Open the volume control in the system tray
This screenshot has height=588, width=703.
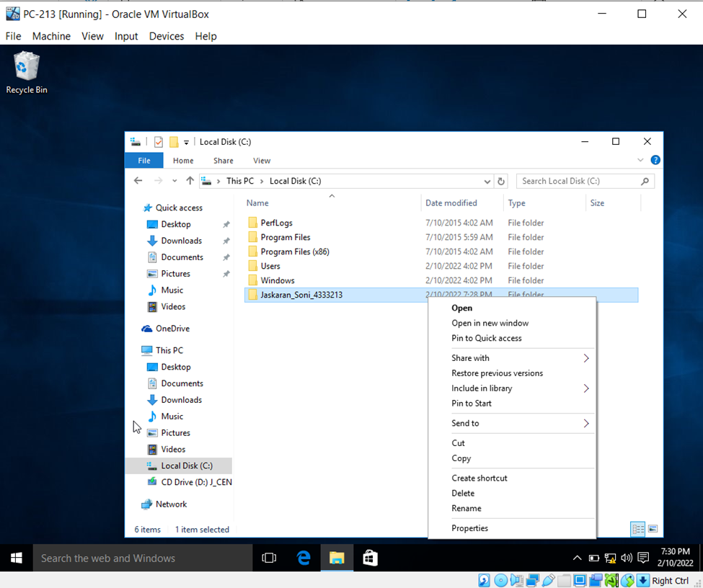point(626,558)
